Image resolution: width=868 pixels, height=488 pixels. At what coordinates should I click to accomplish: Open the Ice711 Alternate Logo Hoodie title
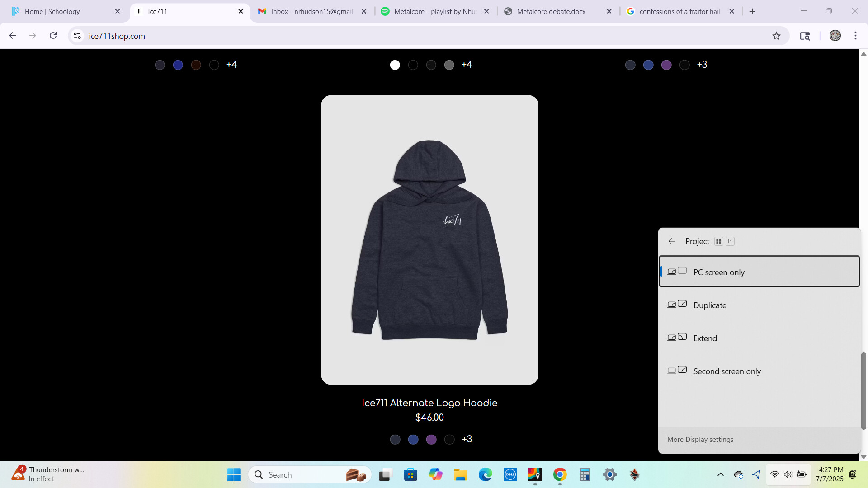(x=429, y=403)
